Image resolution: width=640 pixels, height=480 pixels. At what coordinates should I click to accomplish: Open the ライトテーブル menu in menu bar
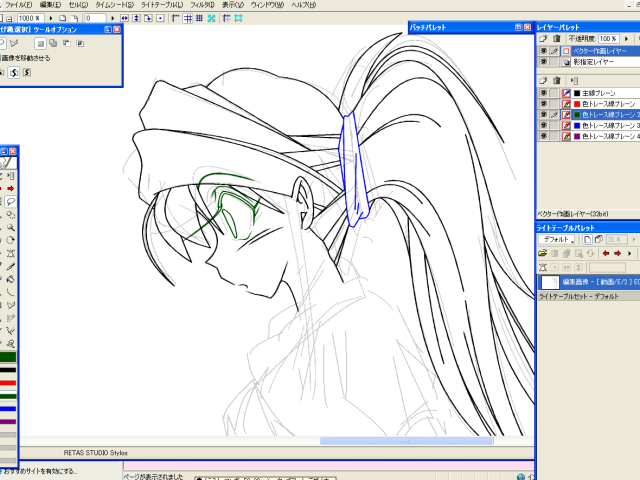tap(160, 5)
